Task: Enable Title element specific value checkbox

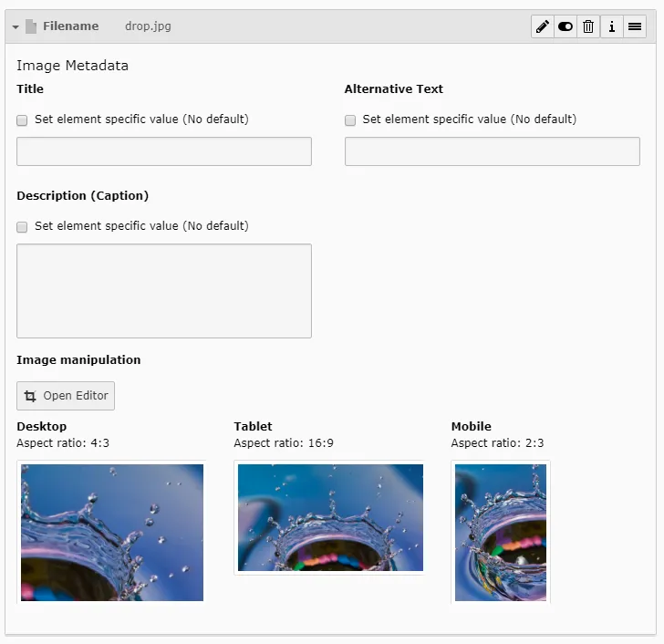Action: tap(22, 120)
